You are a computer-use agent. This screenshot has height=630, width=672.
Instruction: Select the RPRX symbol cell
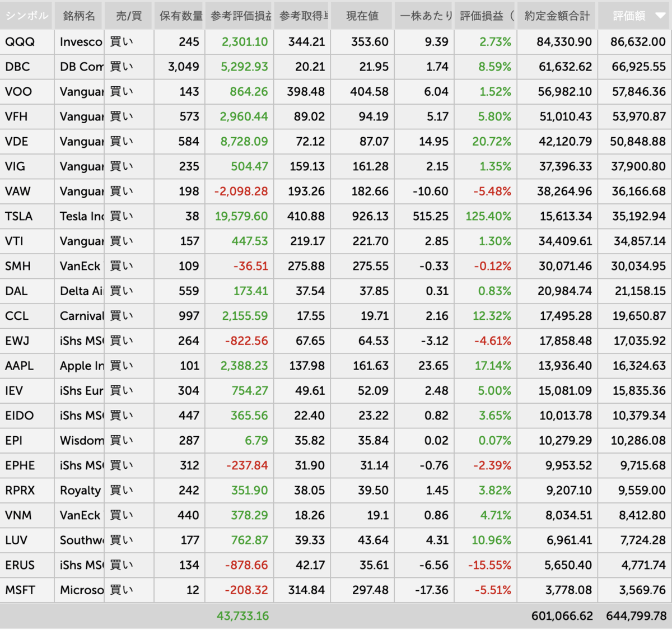pyautogui.click(x=27, y=491)
